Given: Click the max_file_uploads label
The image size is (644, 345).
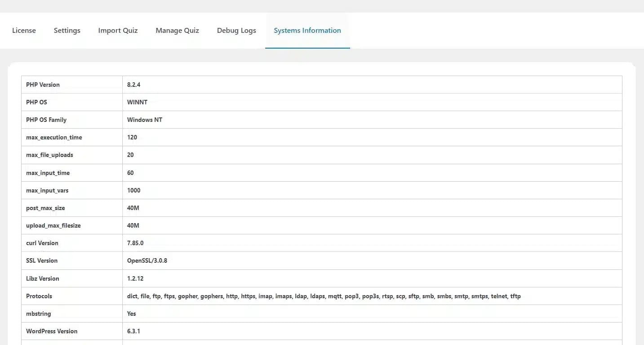Looking at the screenshot, I should coord(49,155).
